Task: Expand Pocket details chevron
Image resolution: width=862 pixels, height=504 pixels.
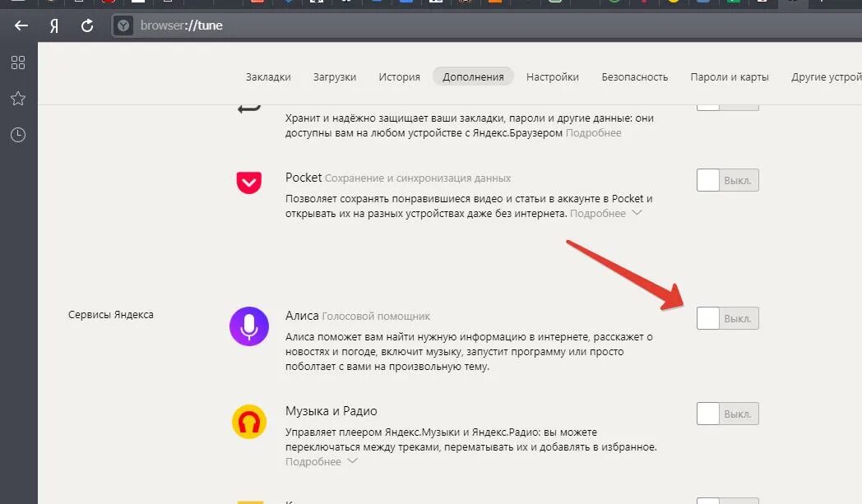Action: pos(637,213)
